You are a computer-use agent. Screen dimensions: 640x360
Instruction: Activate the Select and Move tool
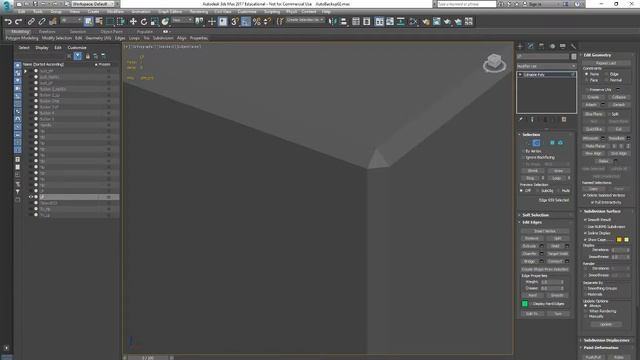(x=133, y=22)
